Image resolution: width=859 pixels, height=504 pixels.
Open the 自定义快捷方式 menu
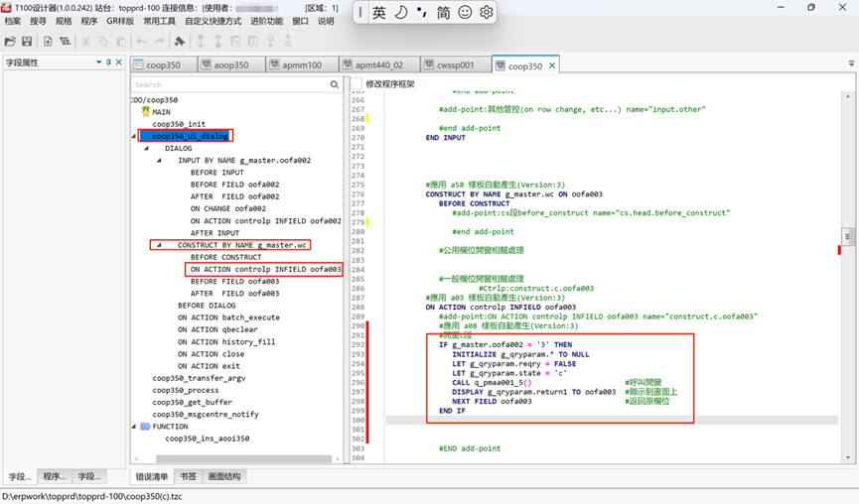coord(214,22)
